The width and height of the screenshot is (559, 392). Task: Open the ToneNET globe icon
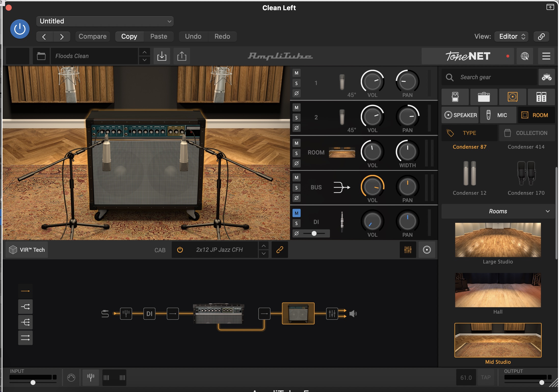click(x=525, y=56)
